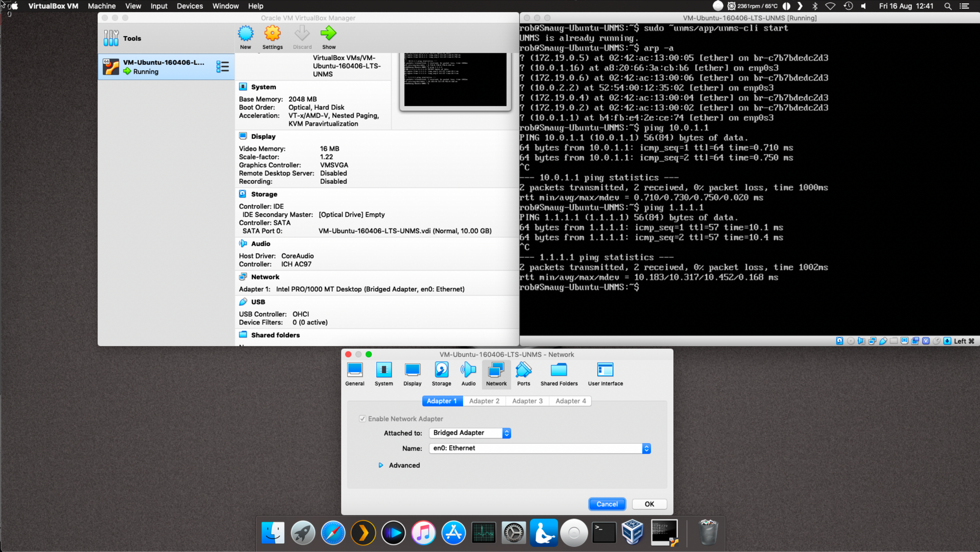
Task: Click the USB section icon in details pane
Action: [243, 301]
